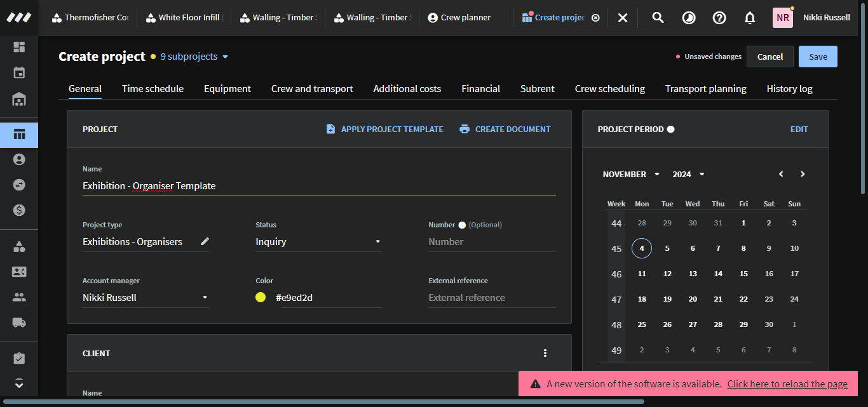
Task: Switch to the Transport planning tab
Action: (706, 89)
